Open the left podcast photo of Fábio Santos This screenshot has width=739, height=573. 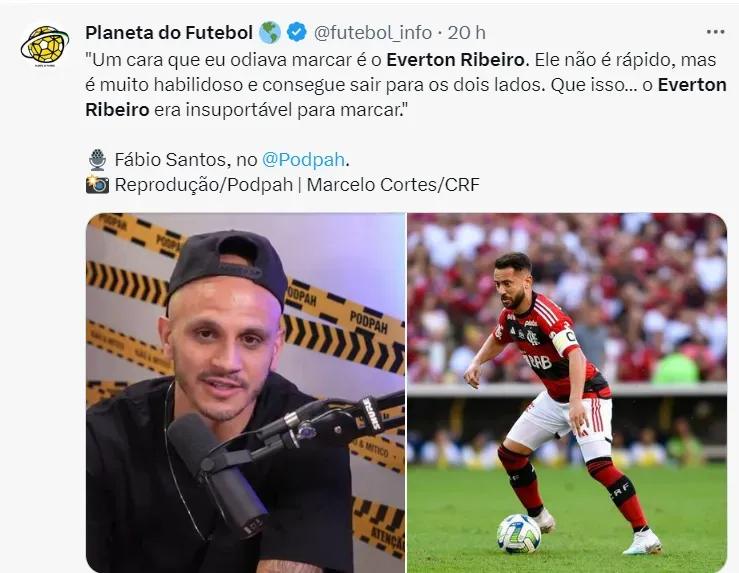pyautogui.click(x=245, y=393)
